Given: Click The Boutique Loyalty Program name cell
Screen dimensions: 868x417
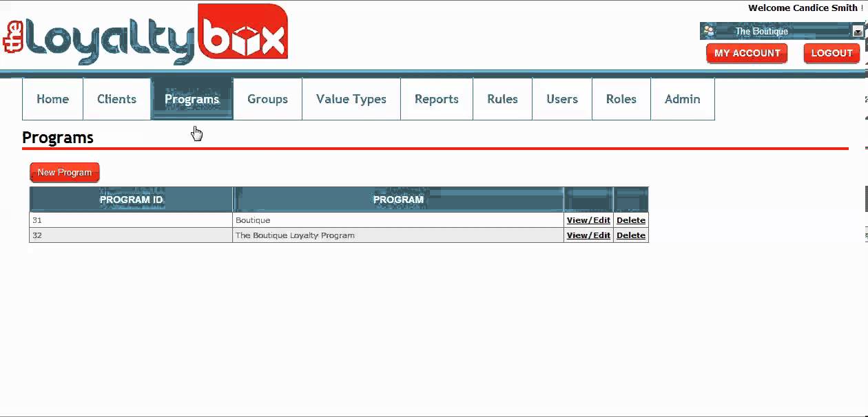Looking at the screenshot, I should (398, 235).
